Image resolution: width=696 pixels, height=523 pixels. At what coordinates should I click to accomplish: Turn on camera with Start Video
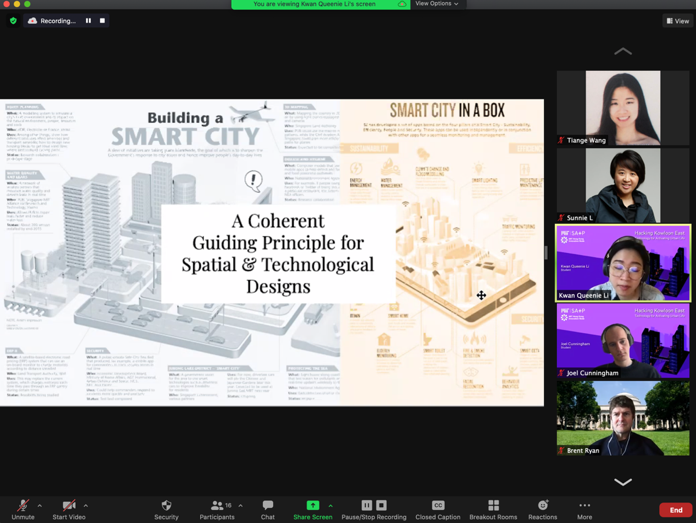(68, 509)
